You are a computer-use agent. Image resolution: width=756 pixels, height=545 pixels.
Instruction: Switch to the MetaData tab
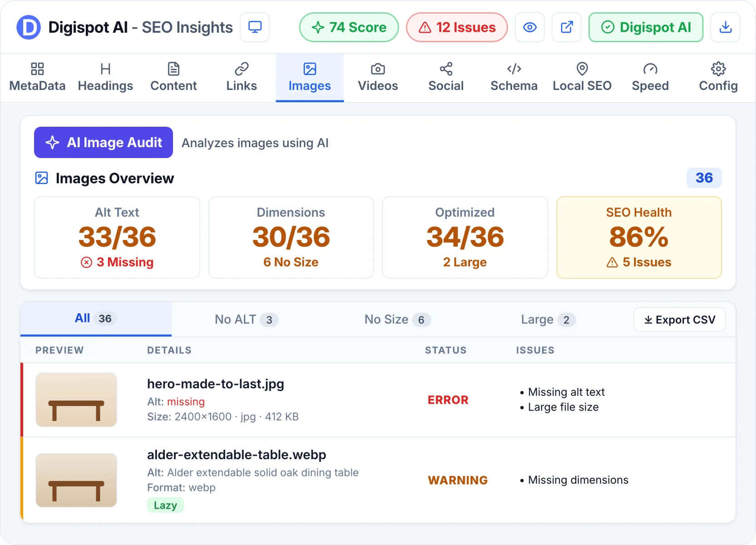[37, 78]
